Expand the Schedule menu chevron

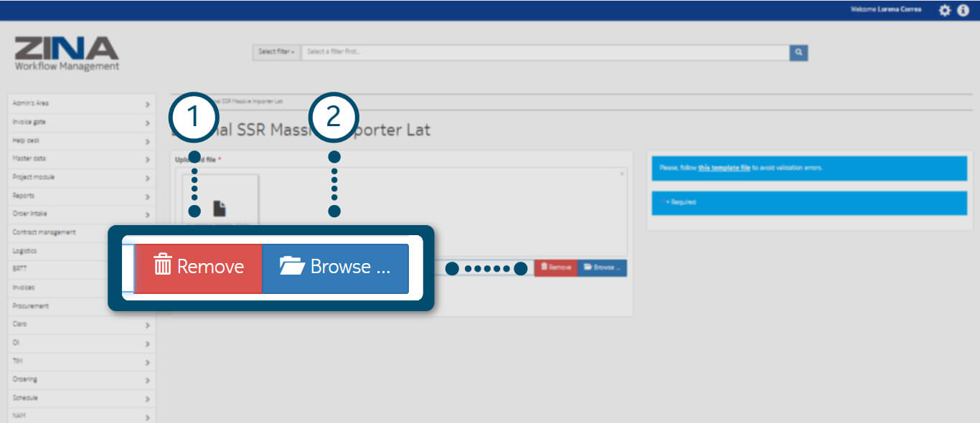(x=147, y=399)
